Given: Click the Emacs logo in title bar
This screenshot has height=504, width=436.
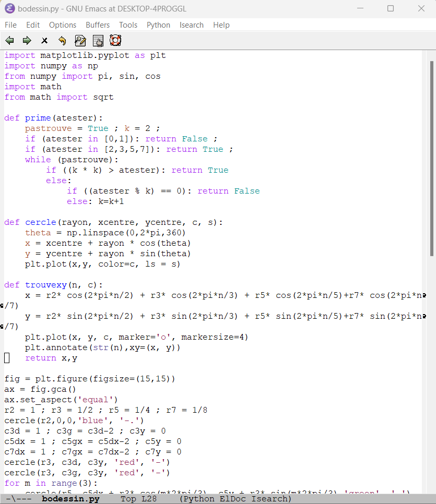Looking at the screenshot, I should pyautogui.click(x=9, y=9).
